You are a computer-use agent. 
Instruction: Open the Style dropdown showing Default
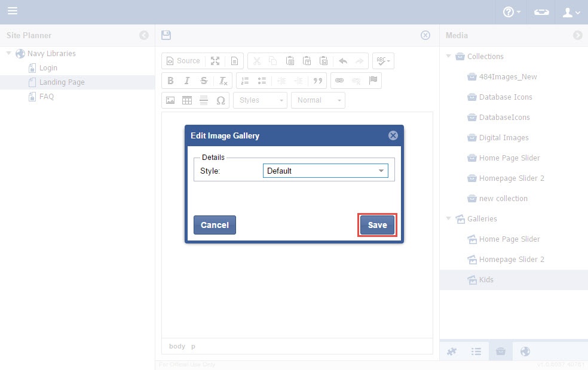[325, 171]
